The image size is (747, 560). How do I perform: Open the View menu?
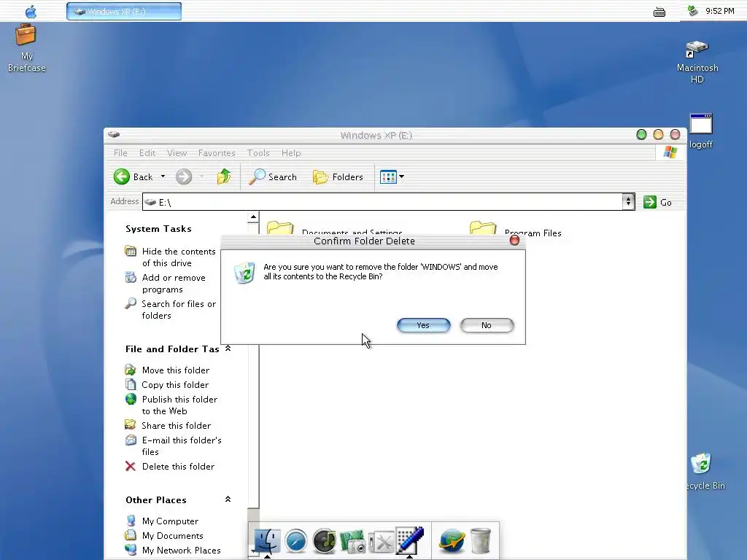click(177, 153)
